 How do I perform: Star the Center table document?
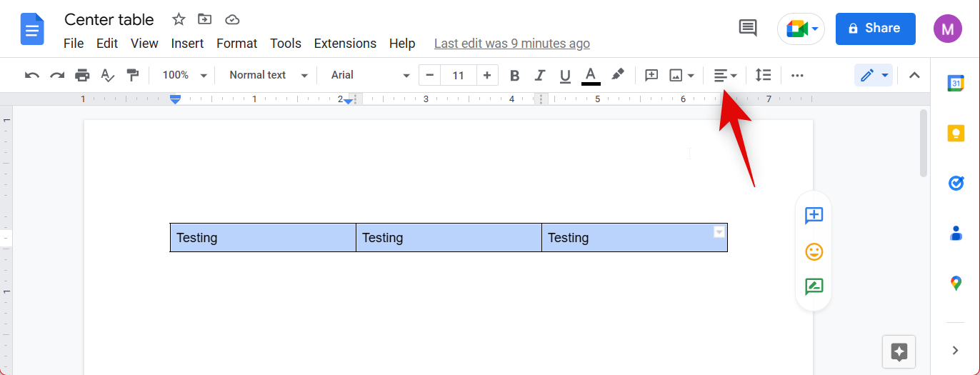179,19
